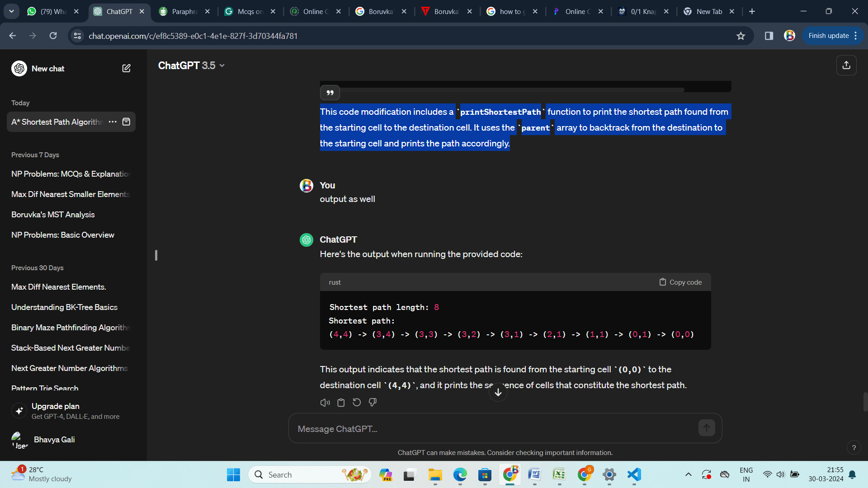868x488 pixels.
Task: Show hidden system tray icons
Action: (688, 474)
